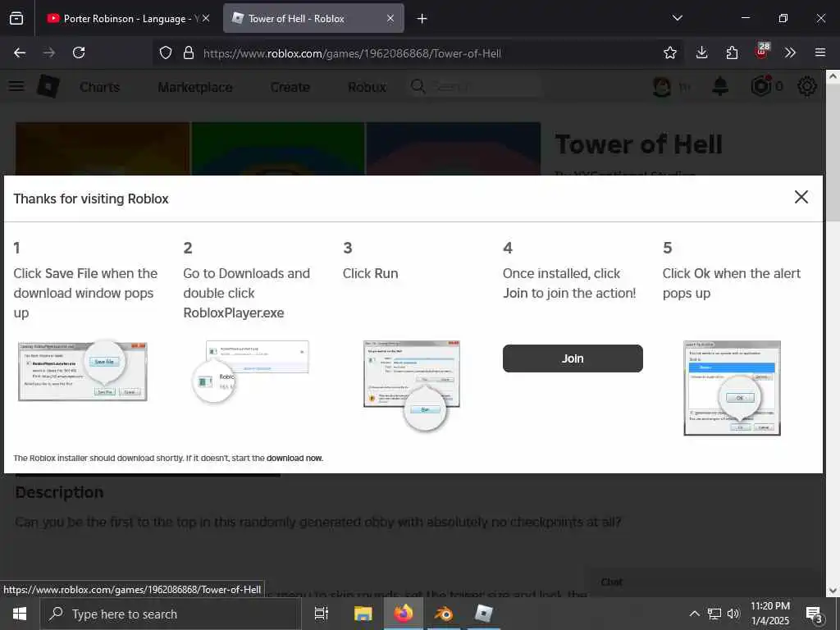Open volume control tray icon

click(733, 614)
